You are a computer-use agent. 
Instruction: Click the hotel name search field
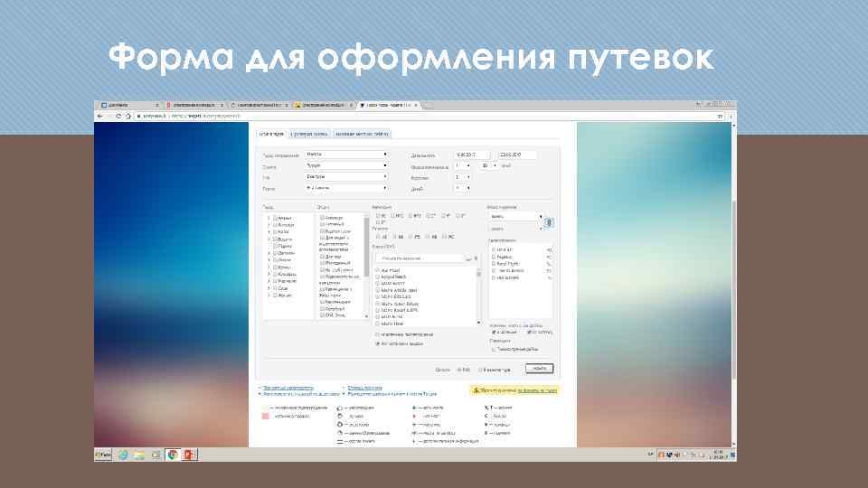[420, 258]
